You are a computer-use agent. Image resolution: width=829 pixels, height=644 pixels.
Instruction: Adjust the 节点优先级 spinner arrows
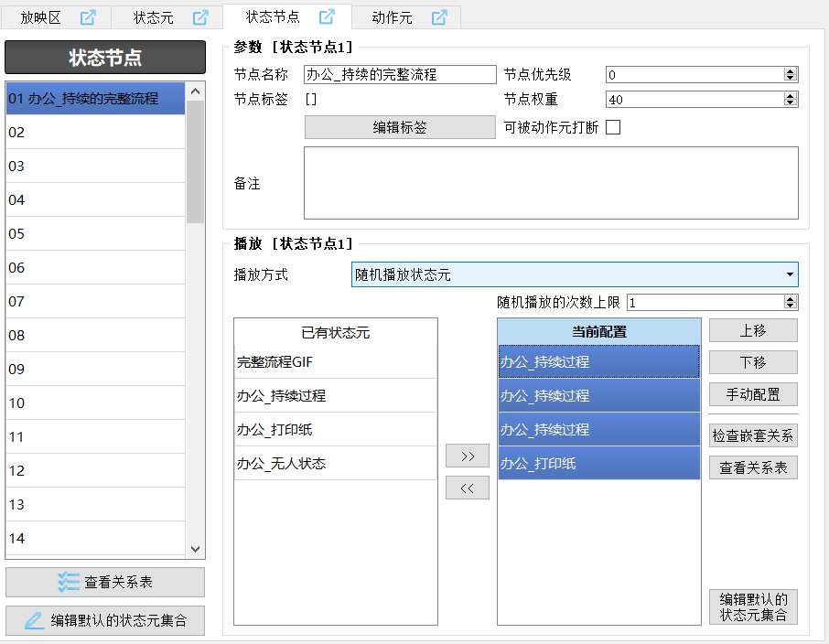click(x=791, y=75)
